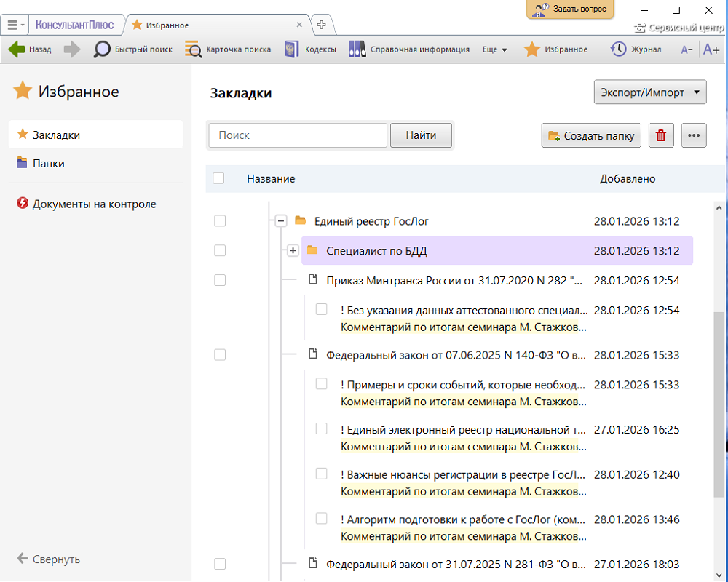Focus the Поиск input field

(x=298, y=135)
